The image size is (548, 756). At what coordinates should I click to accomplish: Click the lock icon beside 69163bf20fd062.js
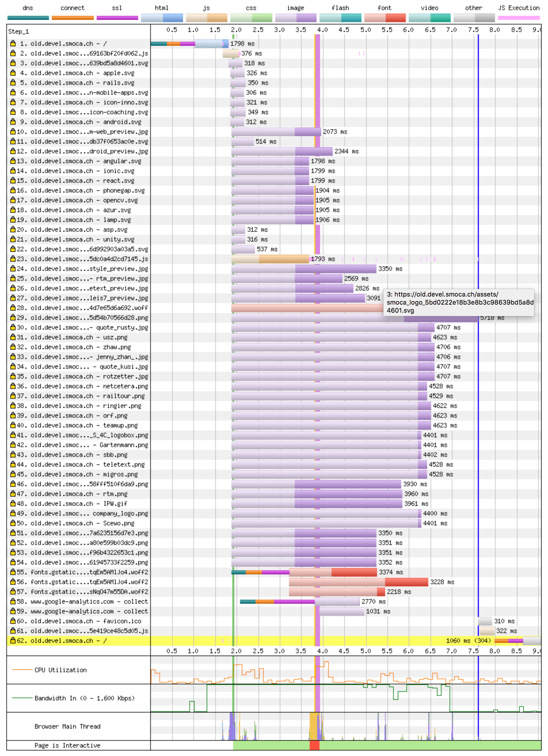pyautogui.click(x=13, y=53)
